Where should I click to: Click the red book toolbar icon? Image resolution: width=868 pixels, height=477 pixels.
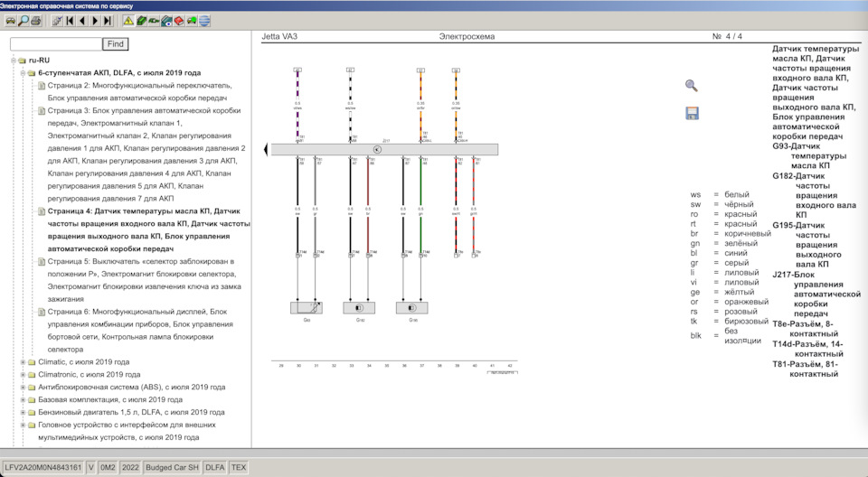click(x=179, y=21)
